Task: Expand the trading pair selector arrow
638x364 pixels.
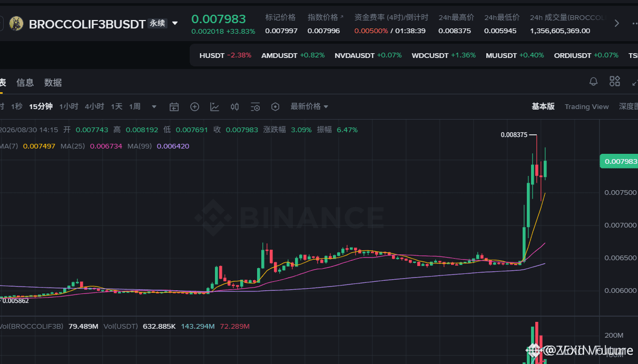Action: [x=175, y=24]
